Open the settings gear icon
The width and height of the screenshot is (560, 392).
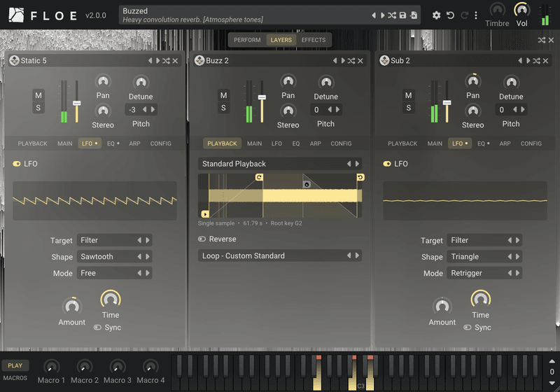click(x=436, y=15)
